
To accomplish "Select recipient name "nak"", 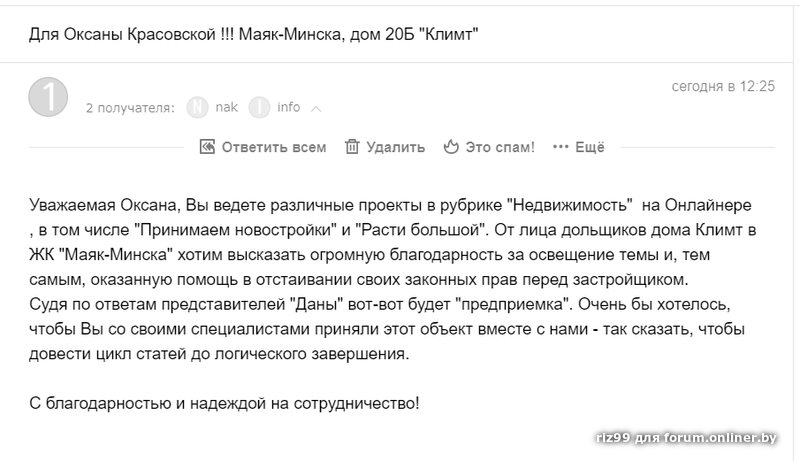I will (227, 107).
